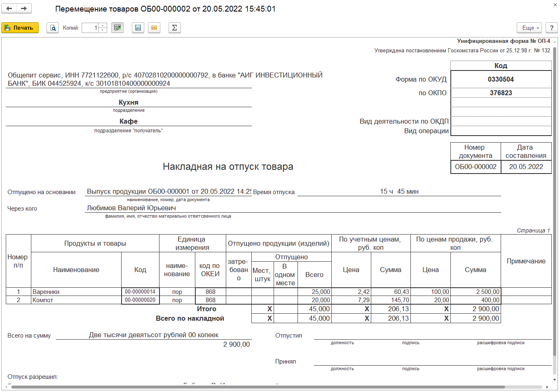Click name Любимов Валерий Юрьевич
The height and width of the screenshot is (392, 560).
pos(131,208)
